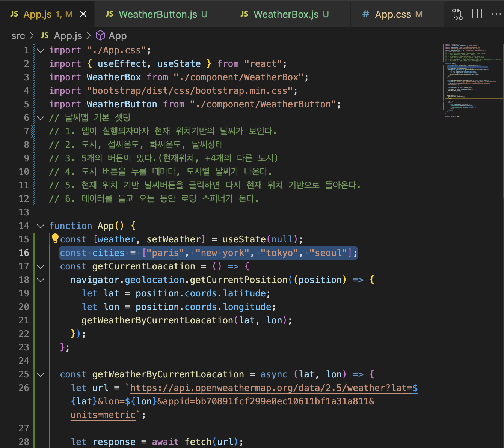Image resolution: width=504 pixels, height=448 pixels.
Task: Click the './App.css' string on line 1
Action: point(116,50)
